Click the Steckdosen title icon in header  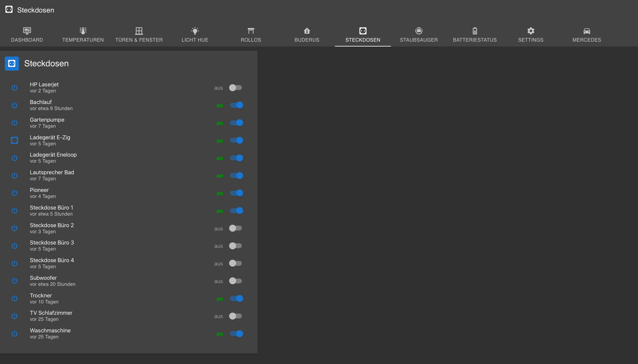tap(9, 9)
